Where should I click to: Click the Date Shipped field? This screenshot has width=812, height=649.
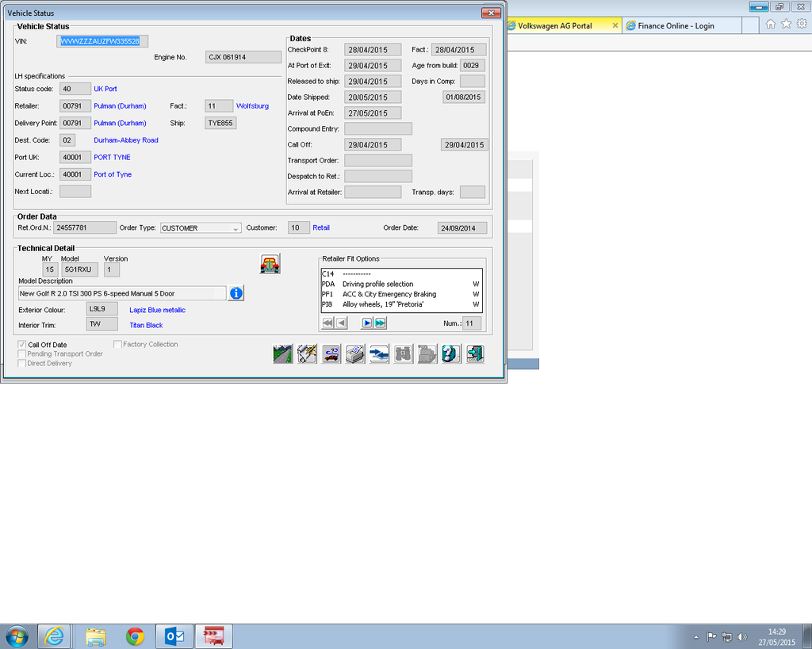pos(373,97)
